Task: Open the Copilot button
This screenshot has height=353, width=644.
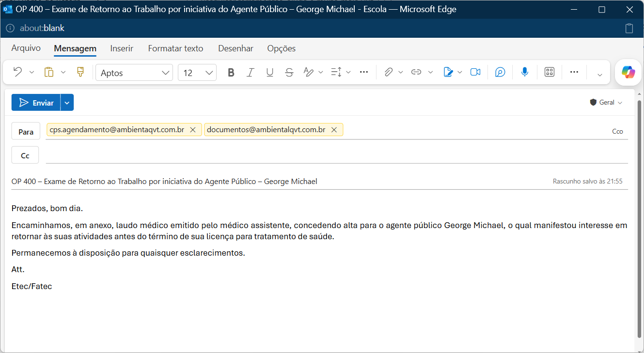Action: [x=628, y=72]
